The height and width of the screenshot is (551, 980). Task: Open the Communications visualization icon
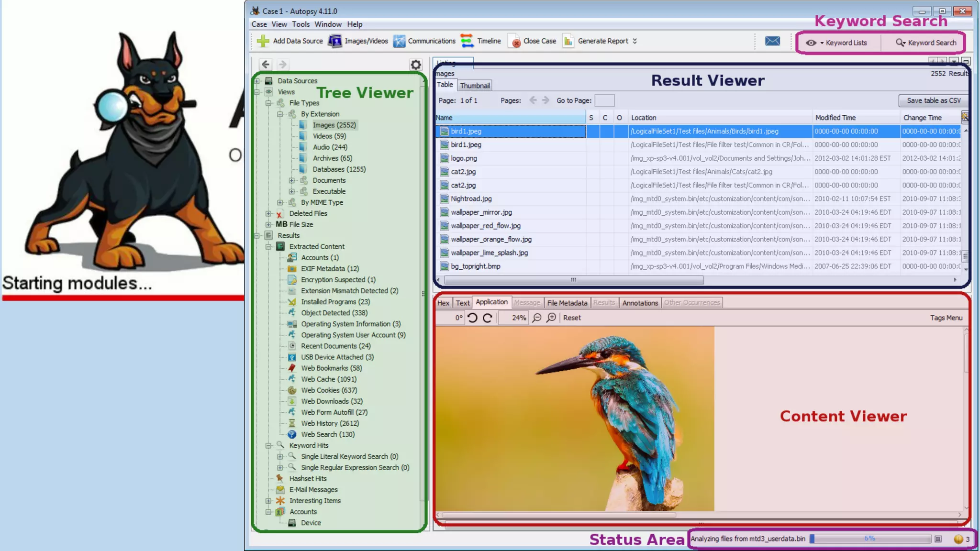(x=399, y=41)
